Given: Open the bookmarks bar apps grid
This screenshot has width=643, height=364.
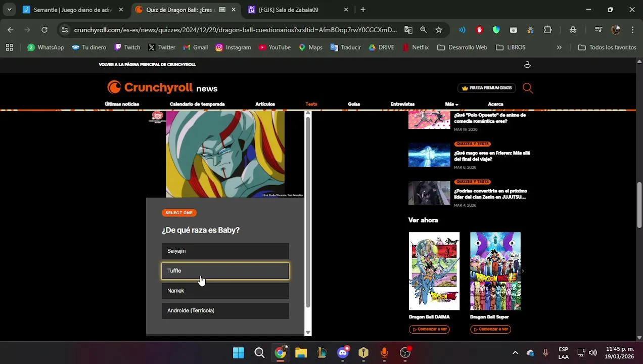Looking at the screenshot, I should tap(9, 48).
